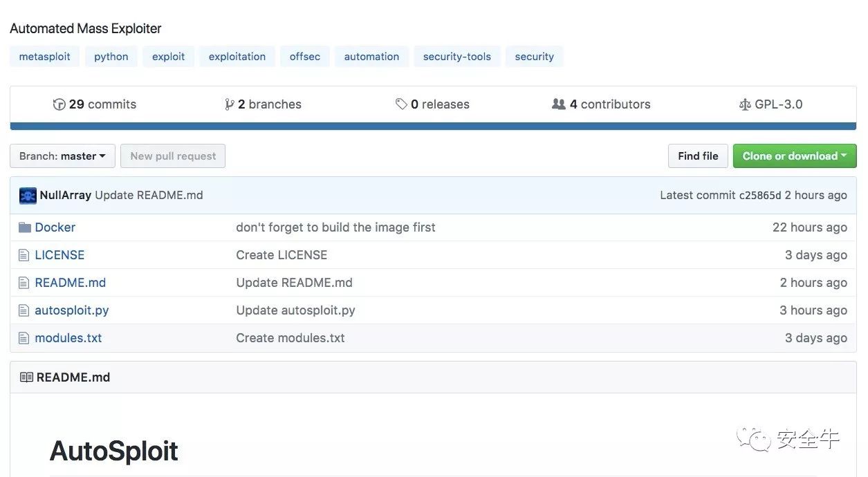Click the commits history clock icon
The width and height of the screenshot is (868, 477).
tap(59, 104)
